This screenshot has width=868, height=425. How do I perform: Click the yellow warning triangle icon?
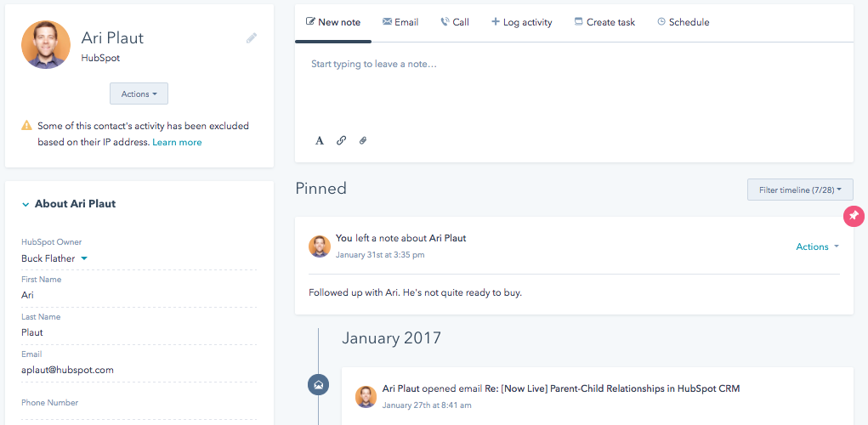point(26,126)
